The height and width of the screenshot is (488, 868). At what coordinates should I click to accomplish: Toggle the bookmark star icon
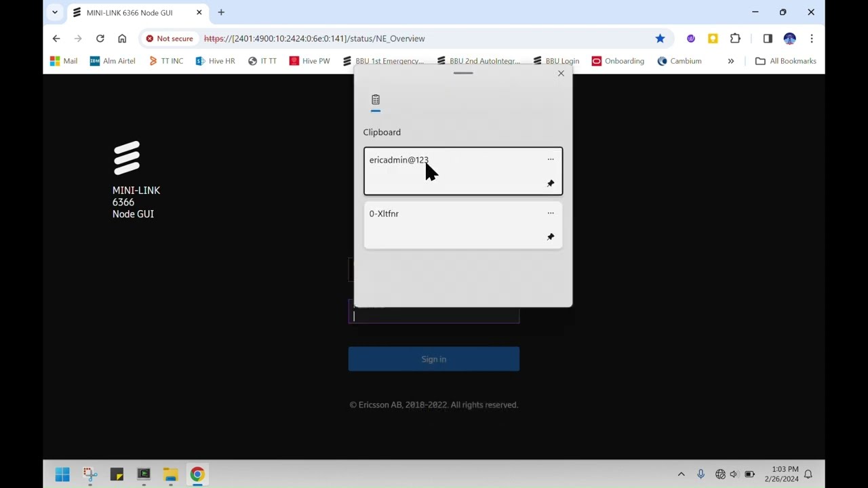click(x=660, y=39)
